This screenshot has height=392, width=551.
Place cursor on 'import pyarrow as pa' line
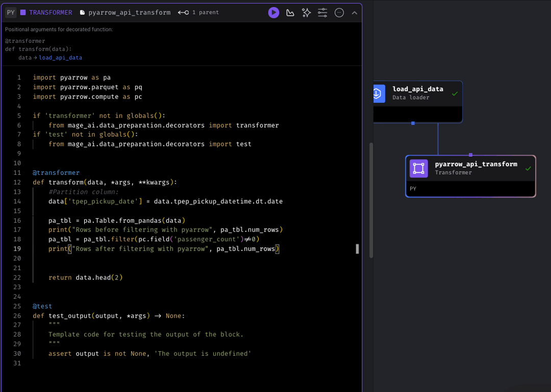(x=72, y=77)
